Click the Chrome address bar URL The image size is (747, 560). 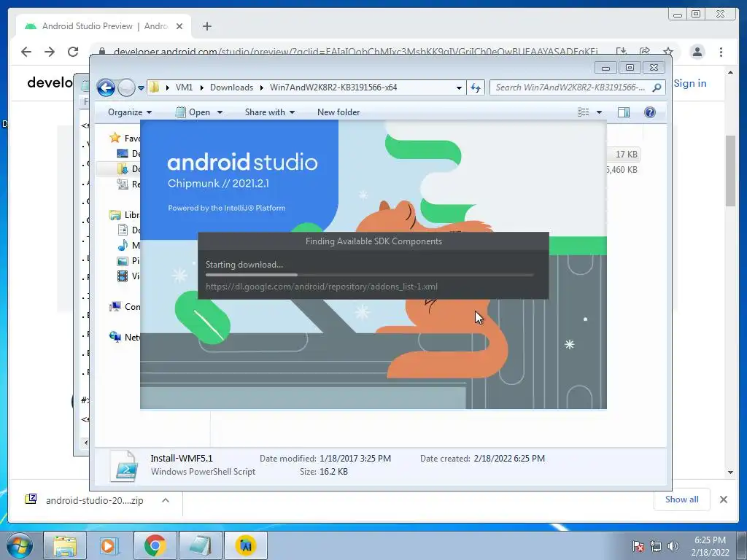pos(356,52)
